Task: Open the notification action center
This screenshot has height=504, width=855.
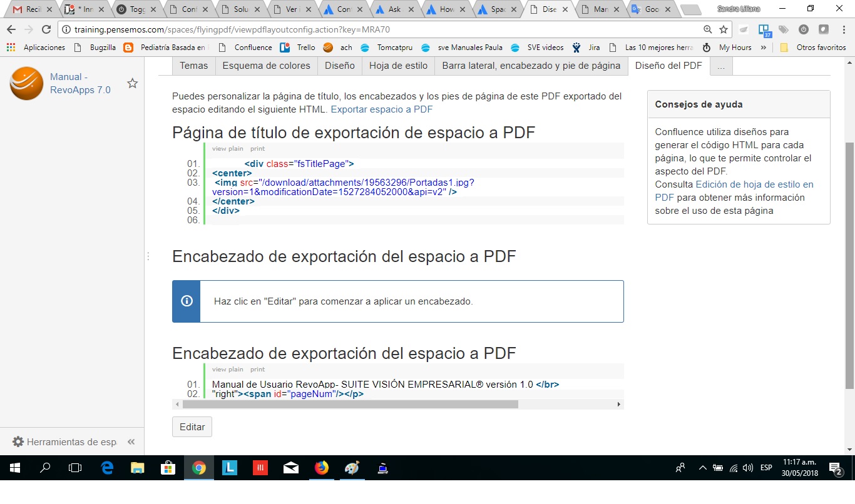Action: [x=835, y=468]
